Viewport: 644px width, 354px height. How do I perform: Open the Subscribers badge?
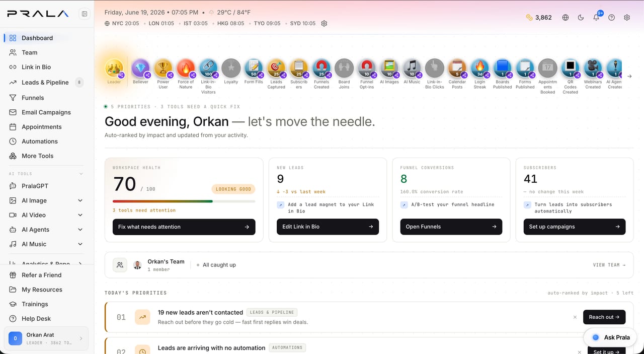point(299,68)
